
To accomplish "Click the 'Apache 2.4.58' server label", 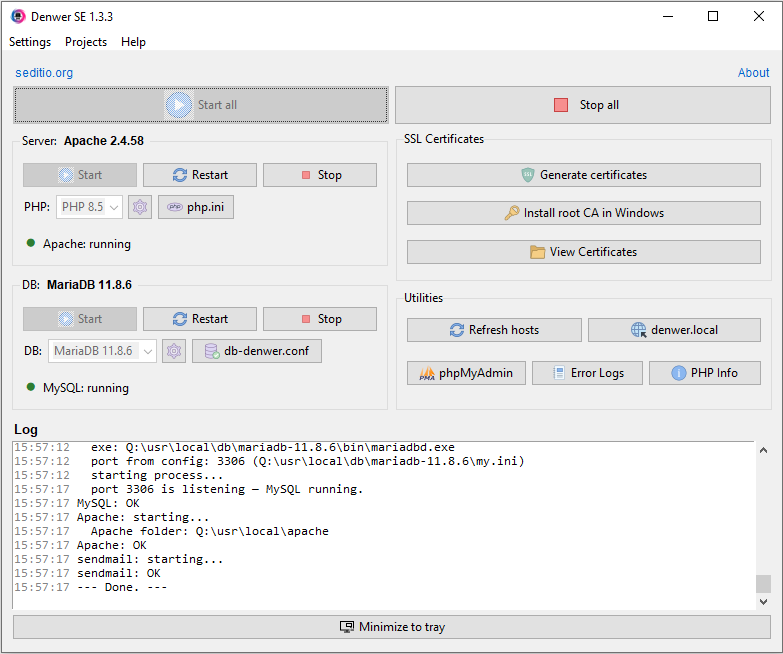I will (x=104, y=141).
